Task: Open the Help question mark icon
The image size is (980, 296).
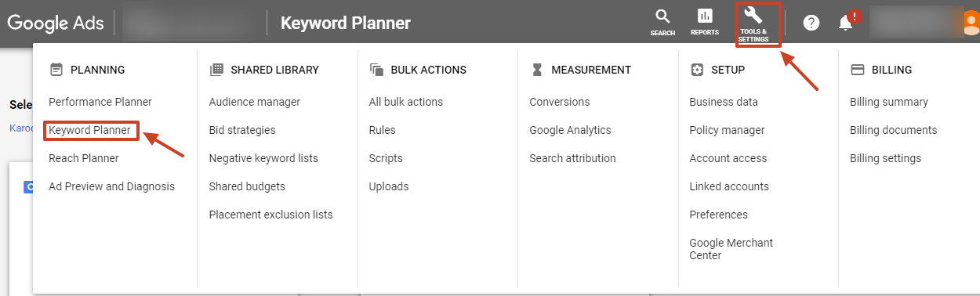Action: point(811,23)
